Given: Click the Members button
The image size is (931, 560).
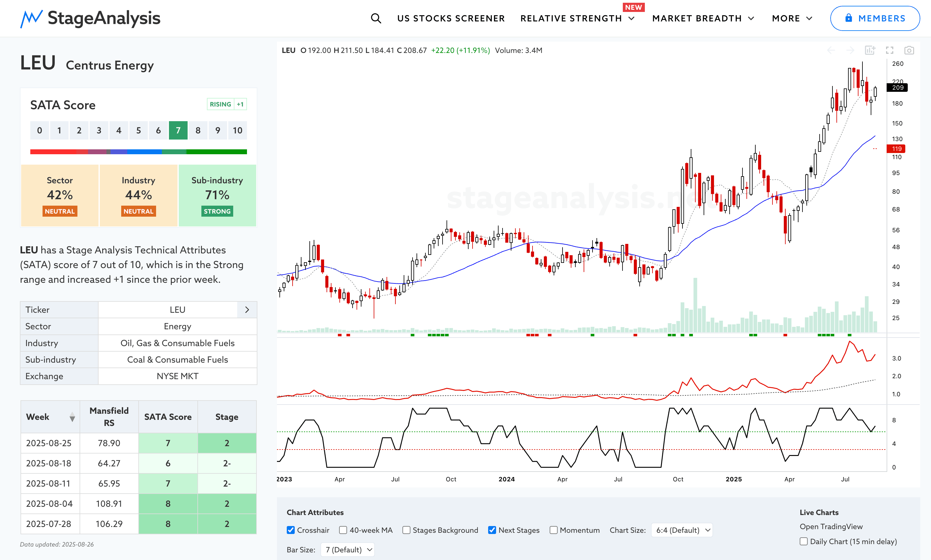Looking at the screenshot, I should (875, 18).
